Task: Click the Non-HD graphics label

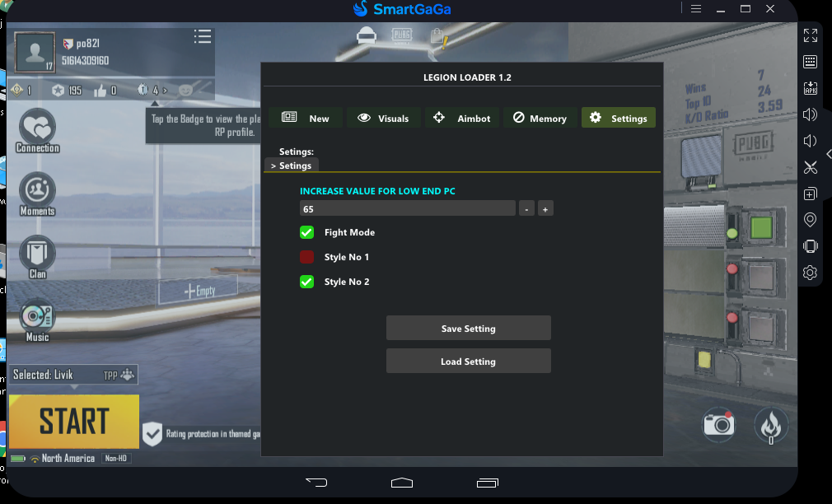Action: (x=115, y=458)
